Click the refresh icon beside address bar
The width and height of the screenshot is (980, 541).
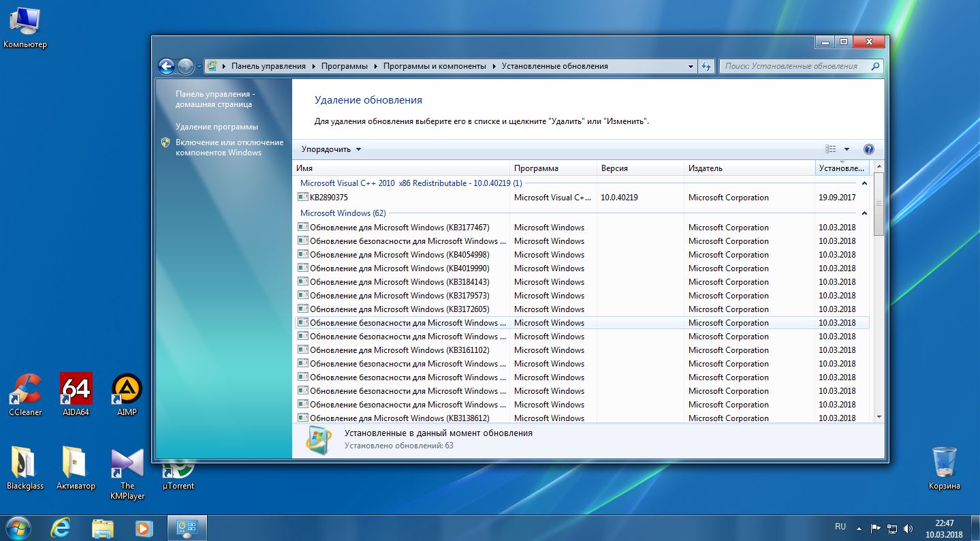tap(706, 66)
